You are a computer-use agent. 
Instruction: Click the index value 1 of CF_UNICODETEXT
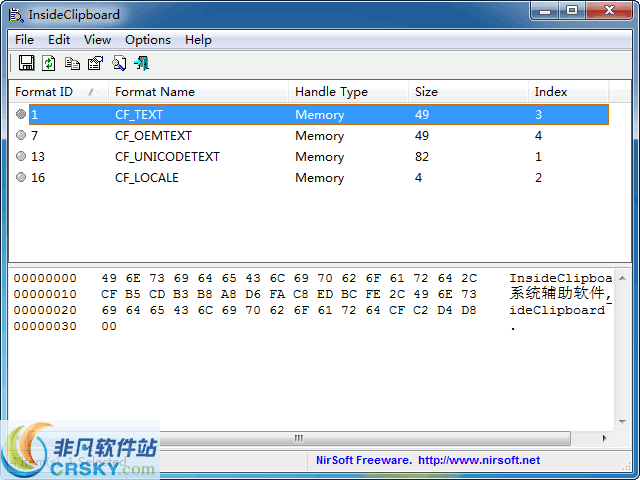tap(538, 157)
